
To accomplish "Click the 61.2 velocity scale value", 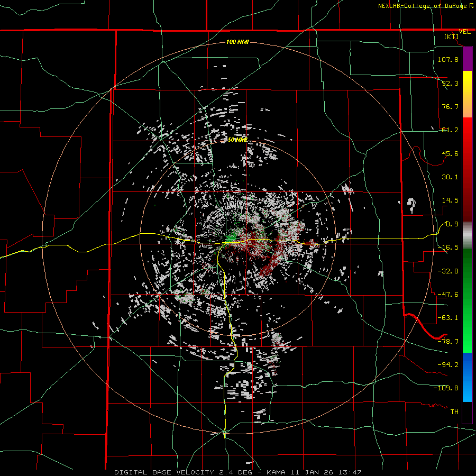I will coord(450,130).
